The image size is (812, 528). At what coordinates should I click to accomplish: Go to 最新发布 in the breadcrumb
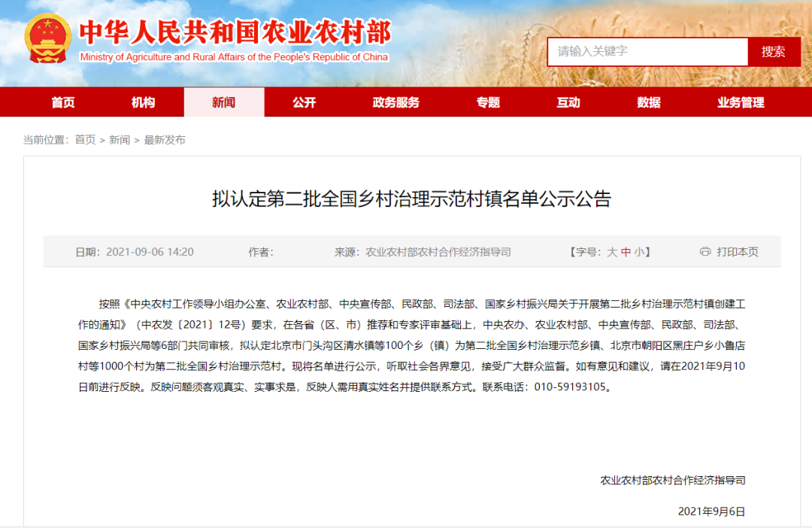pos(165,140)
